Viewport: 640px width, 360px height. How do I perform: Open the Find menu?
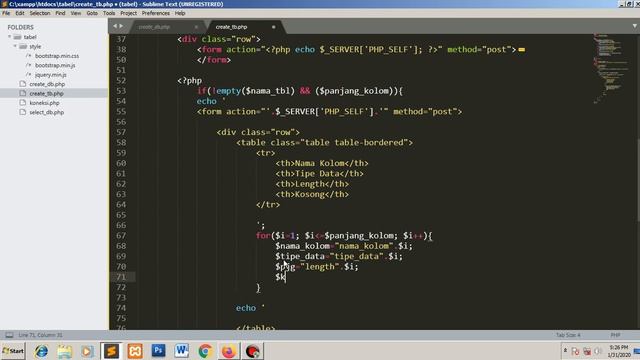[x=60, y=13]
